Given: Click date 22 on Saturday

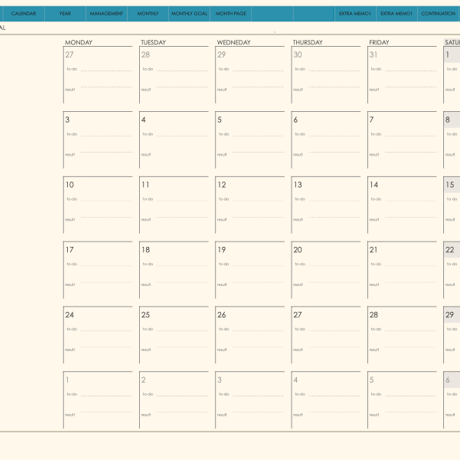Looking at the screenshot, I should 450,250.
